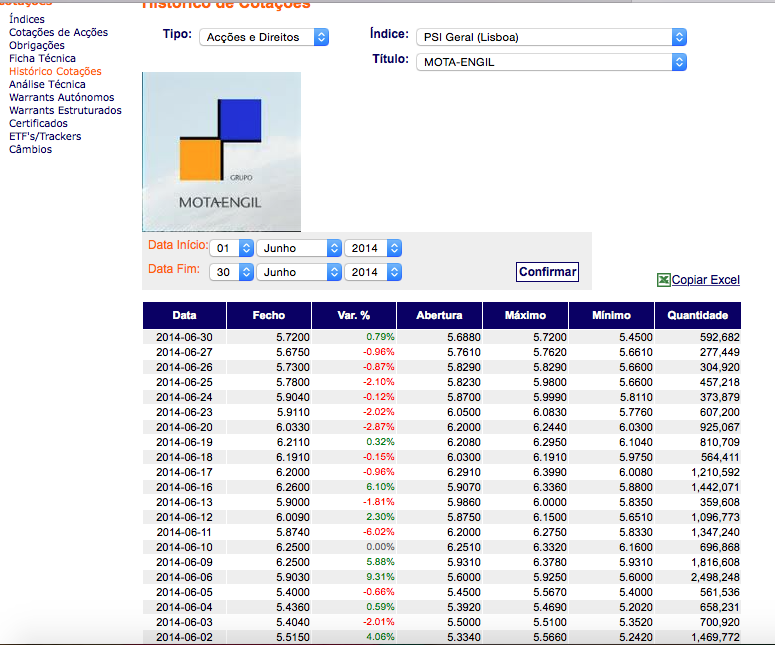Click the Fecho value 5.7200
The height and width of the screenshot is (645, 775).
coord(293,337)
